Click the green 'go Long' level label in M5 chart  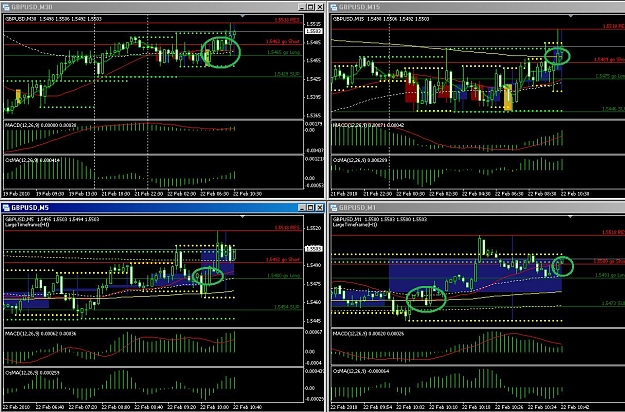point(283,275)
